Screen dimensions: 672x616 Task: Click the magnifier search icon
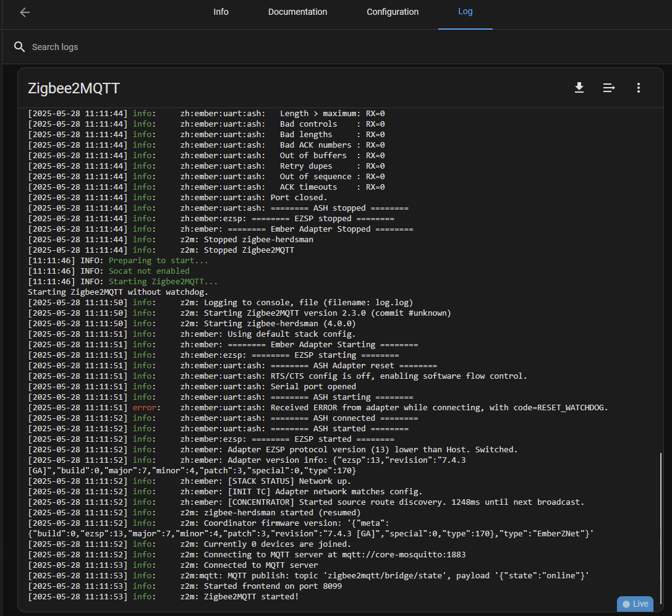19,47
